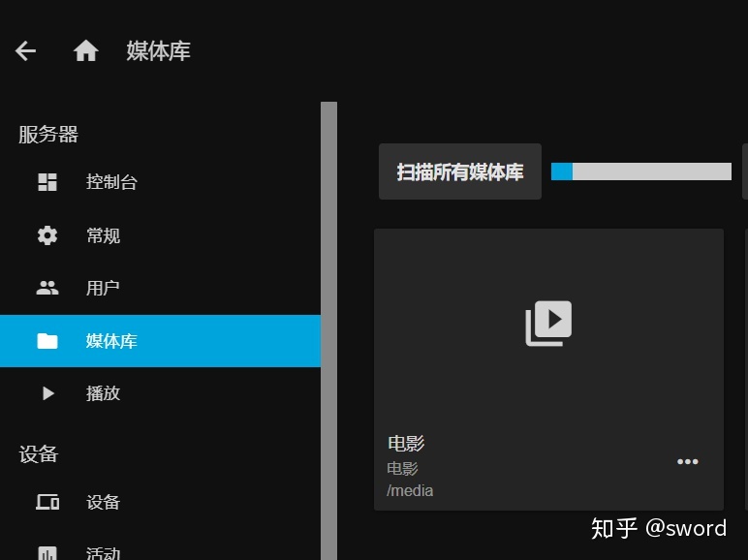Image resolution: width=748 pixels, height=560 pixels.
Task: Click the 播放 play triangle icon
Action: click(x=47, y=393)
